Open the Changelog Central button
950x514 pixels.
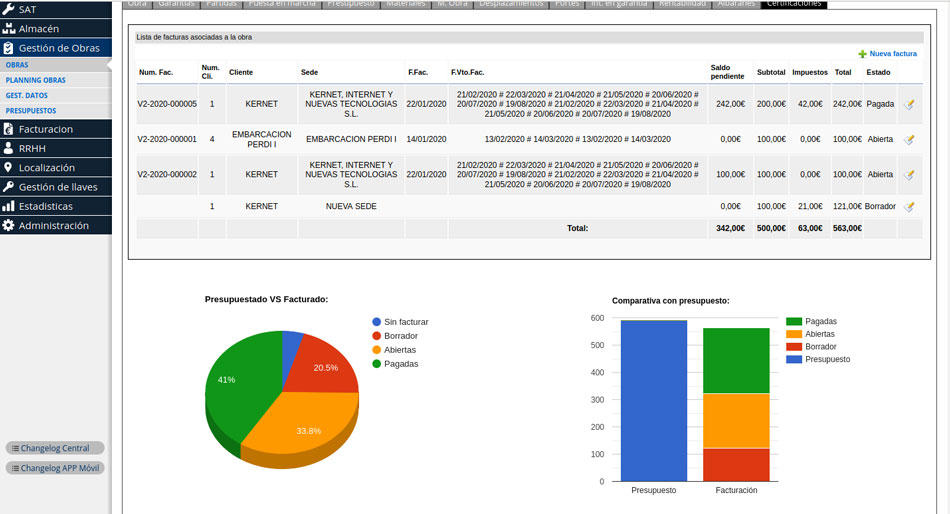(x=55, y=448)
